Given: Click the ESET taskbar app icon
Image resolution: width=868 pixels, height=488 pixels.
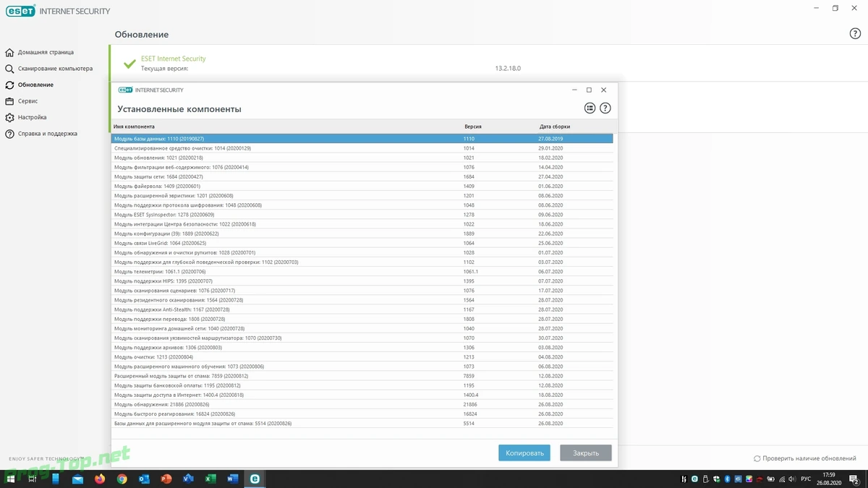Looking at the screenshot, I should pos(255,479).
